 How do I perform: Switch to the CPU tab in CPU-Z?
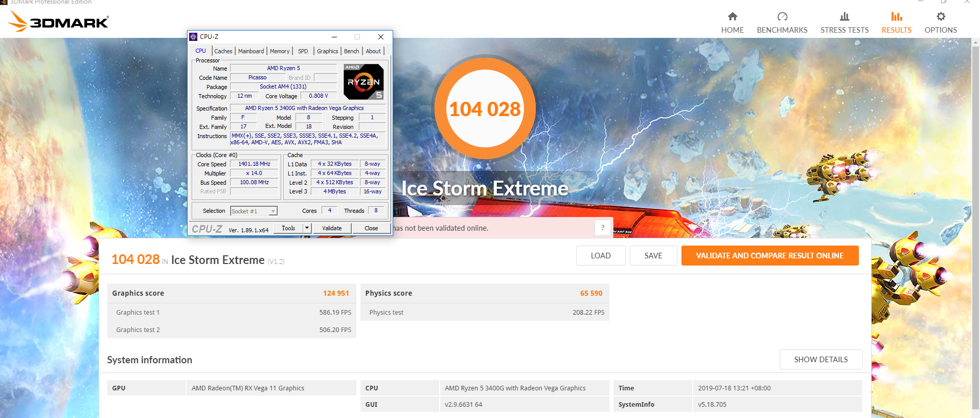200,51
